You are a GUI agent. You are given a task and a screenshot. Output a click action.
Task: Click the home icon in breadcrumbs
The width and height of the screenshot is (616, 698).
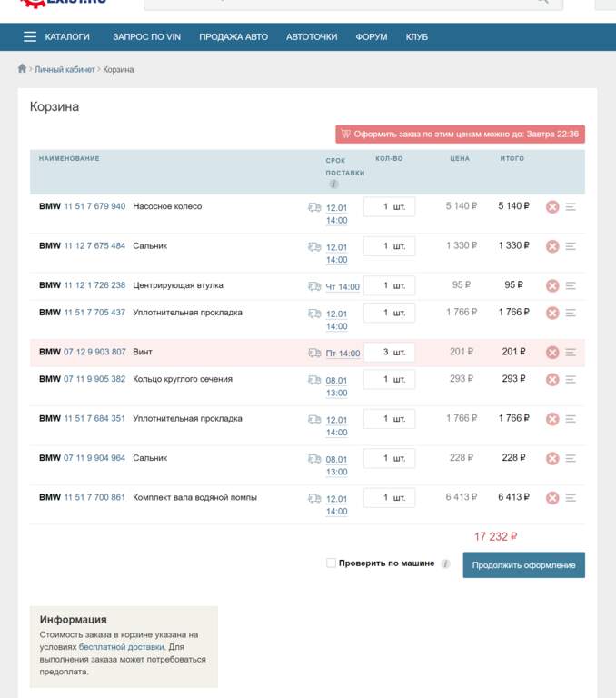(x=22, y=69)
